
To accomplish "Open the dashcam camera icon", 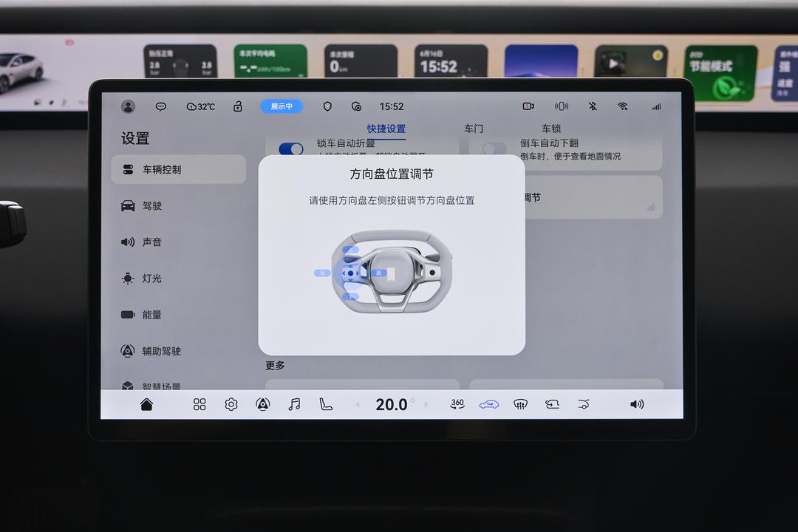I will tap(528, 106).
